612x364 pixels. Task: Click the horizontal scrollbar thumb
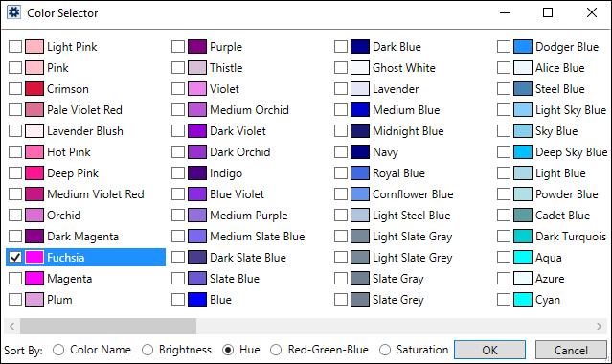pos(108,326)
